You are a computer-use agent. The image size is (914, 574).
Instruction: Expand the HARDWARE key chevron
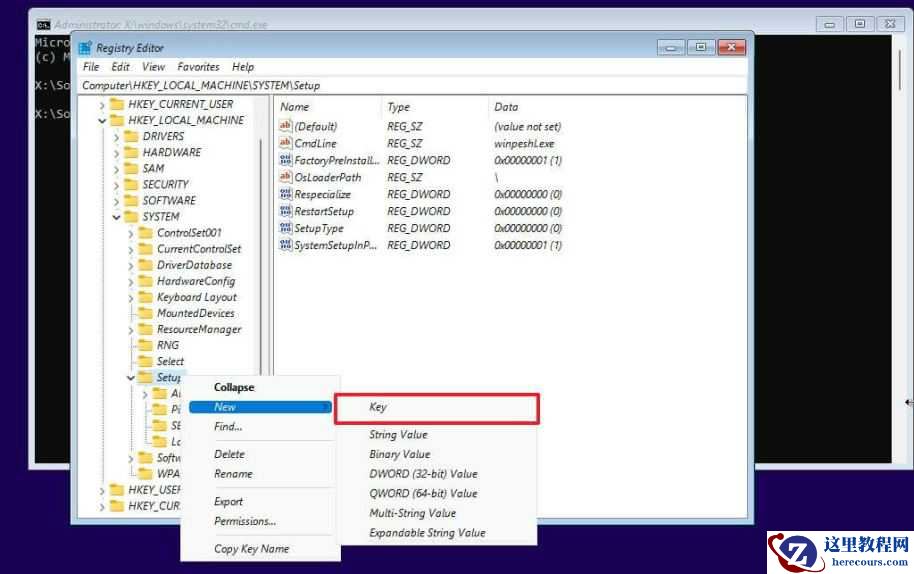[116, 153]
